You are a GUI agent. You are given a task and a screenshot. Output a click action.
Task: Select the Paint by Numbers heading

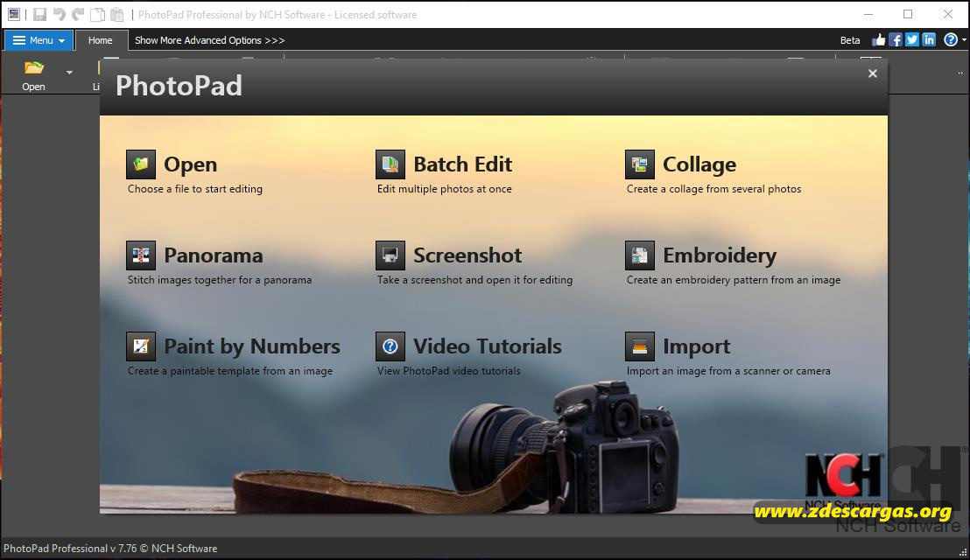pyautogui.click(x=252, y=346)
